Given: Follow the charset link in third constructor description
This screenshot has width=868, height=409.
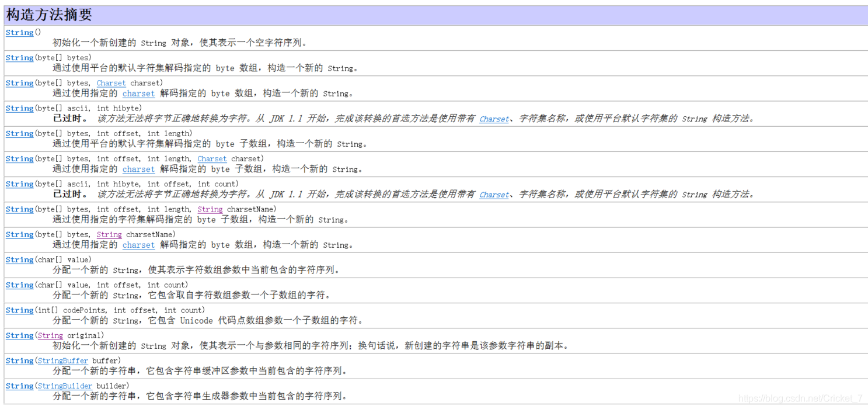Looking at the screenshot, I should click(138, 93).
